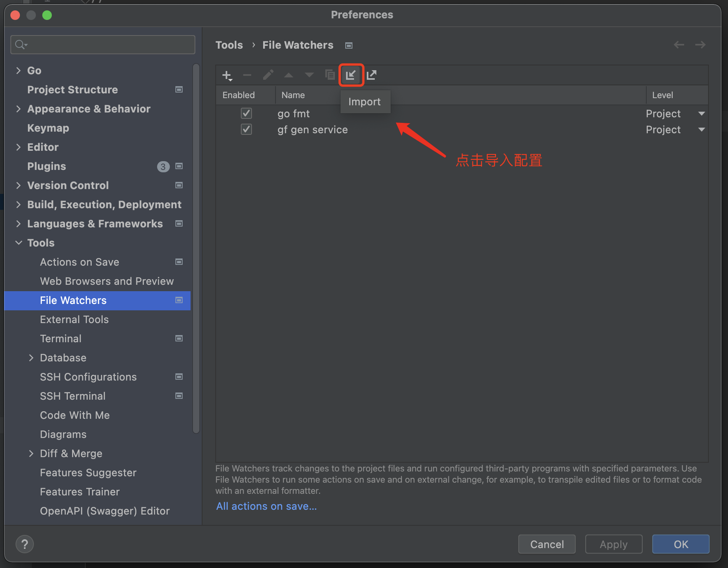The height and width of the screenshot is (568, 728).
Task: Move watcher up using up arrow icon
Action: [x=289, y=75]
